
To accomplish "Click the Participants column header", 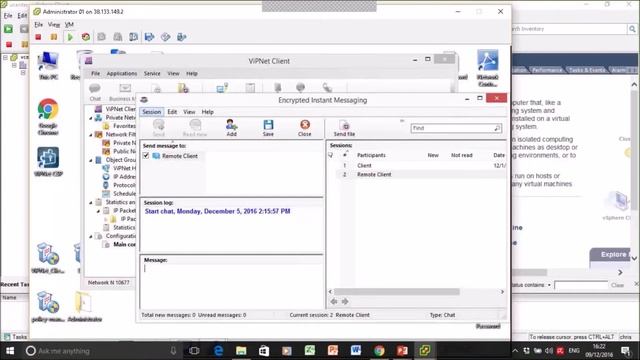I will click(x=371, y=155).
